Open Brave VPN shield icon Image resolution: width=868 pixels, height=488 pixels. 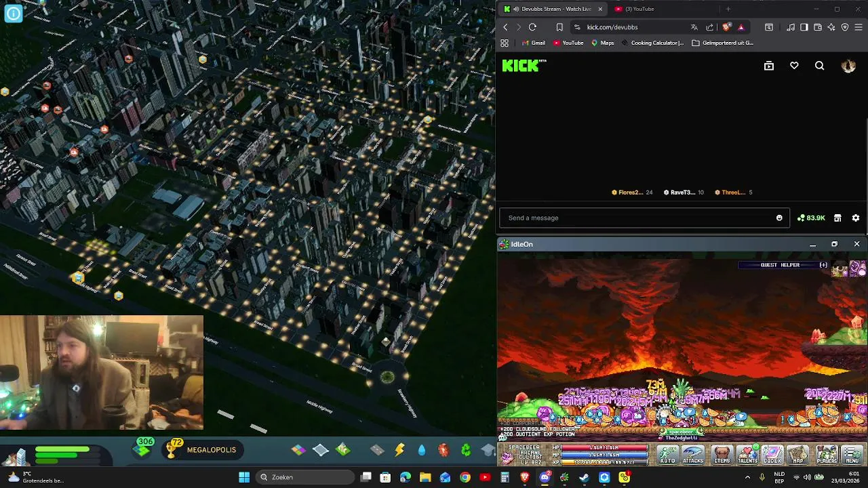coord(845,27)
